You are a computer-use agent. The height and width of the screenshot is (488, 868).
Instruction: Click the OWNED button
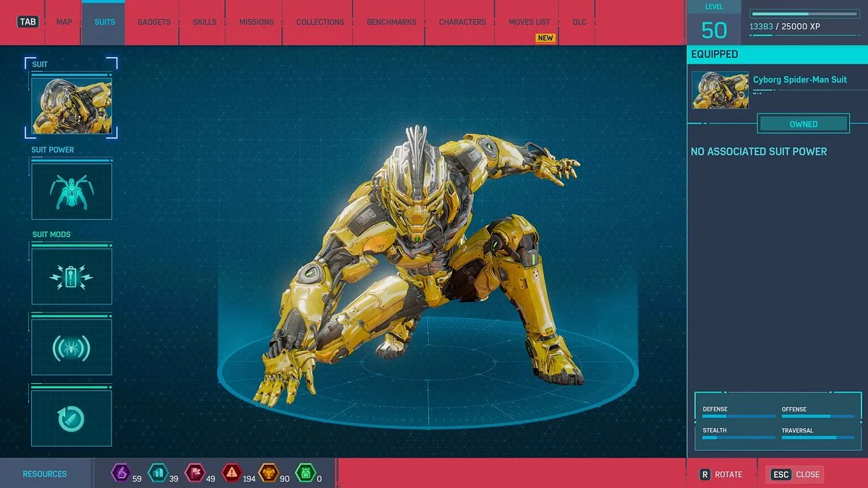pos(804,124)
